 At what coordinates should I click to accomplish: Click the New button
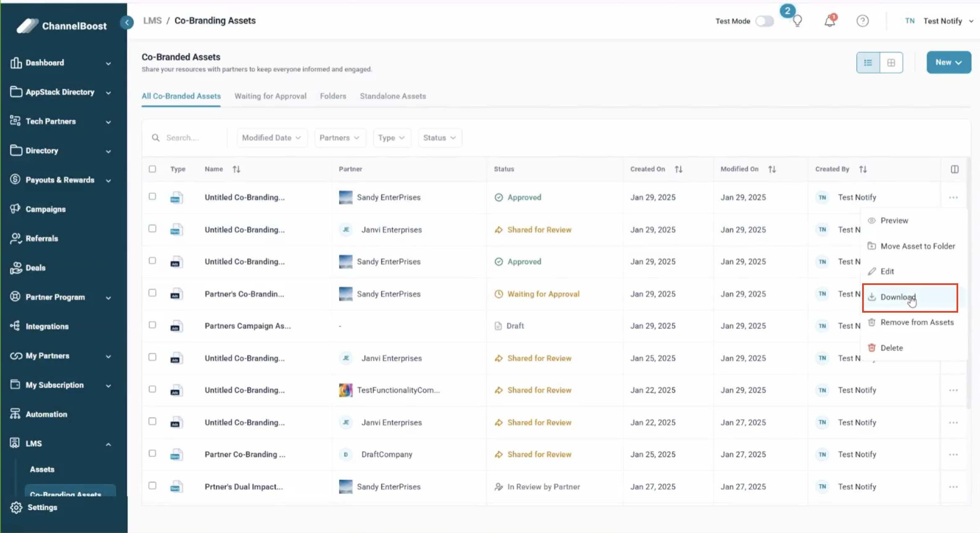(948, 63)
